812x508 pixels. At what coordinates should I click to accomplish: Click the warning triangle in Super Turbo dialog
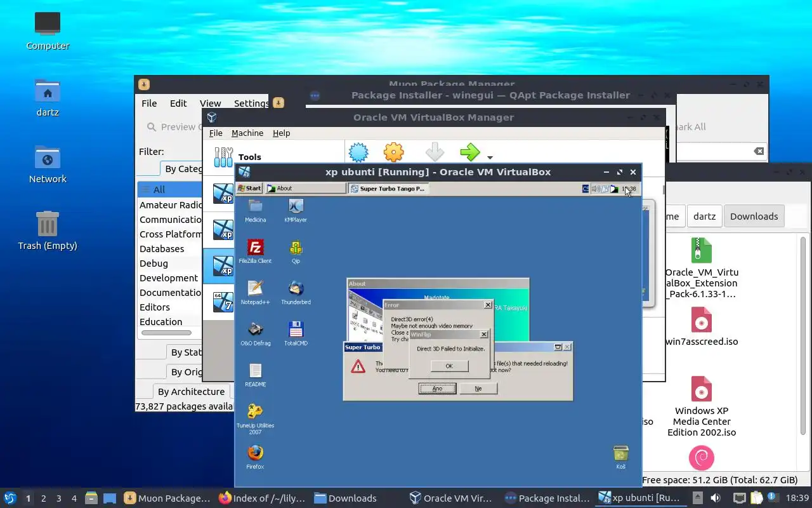(x=358, y=366)
